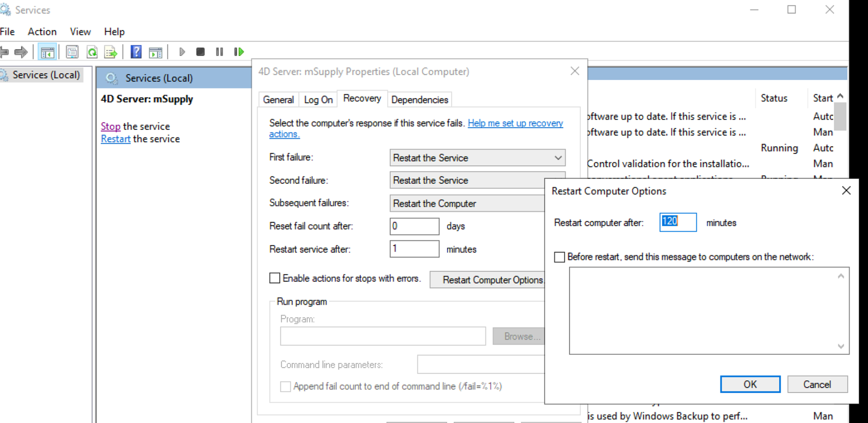Select the General tab

point(278,100)
